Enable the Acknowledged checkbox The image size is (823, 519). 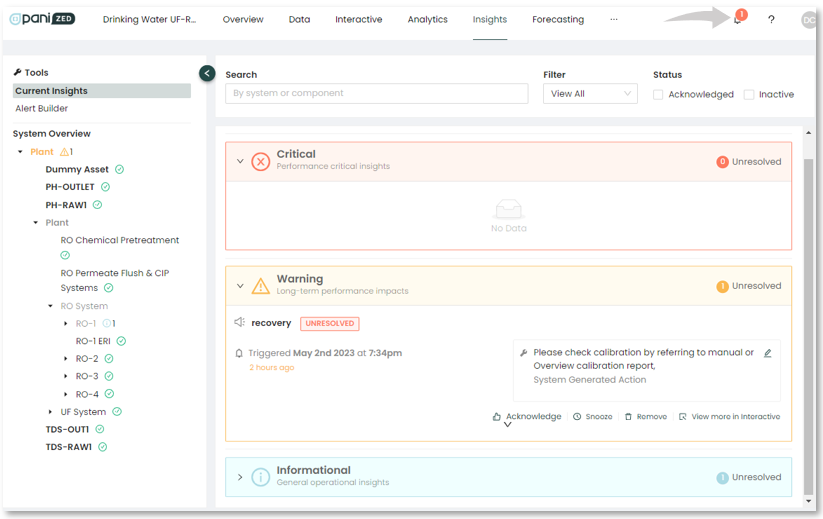[x=658, y=95]
